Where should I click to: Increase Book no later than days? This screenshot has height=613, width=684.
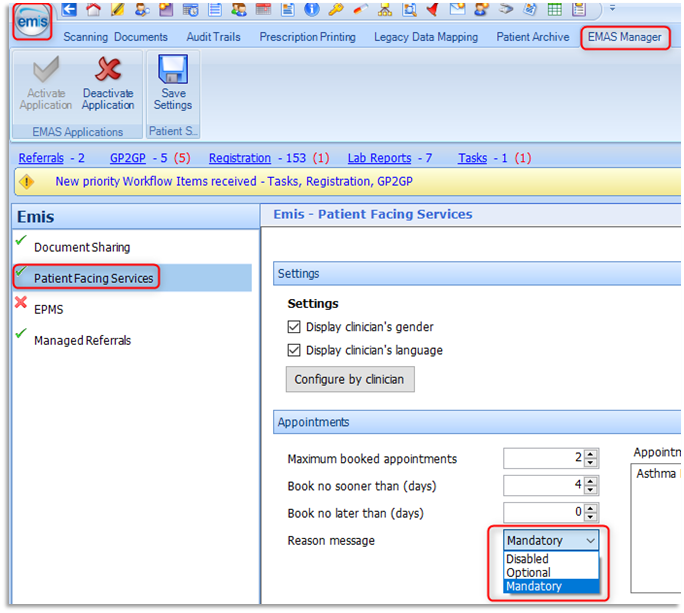[590, 508]
